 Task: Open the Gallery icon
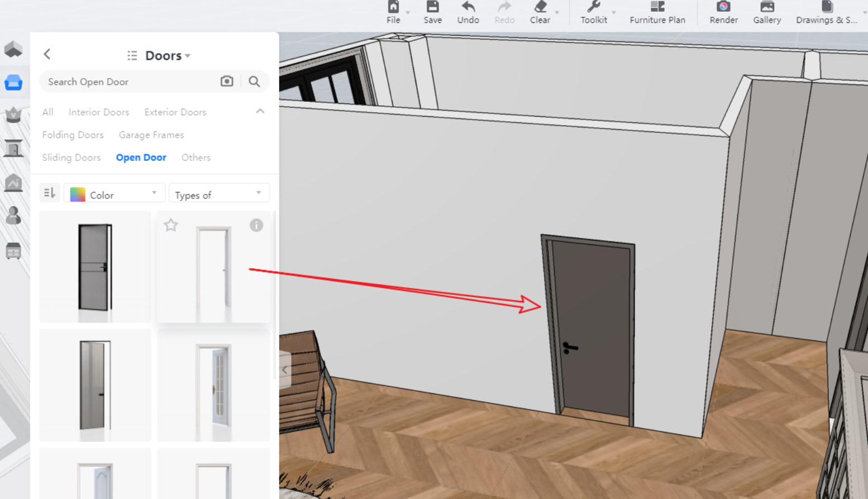click(766, 8)
